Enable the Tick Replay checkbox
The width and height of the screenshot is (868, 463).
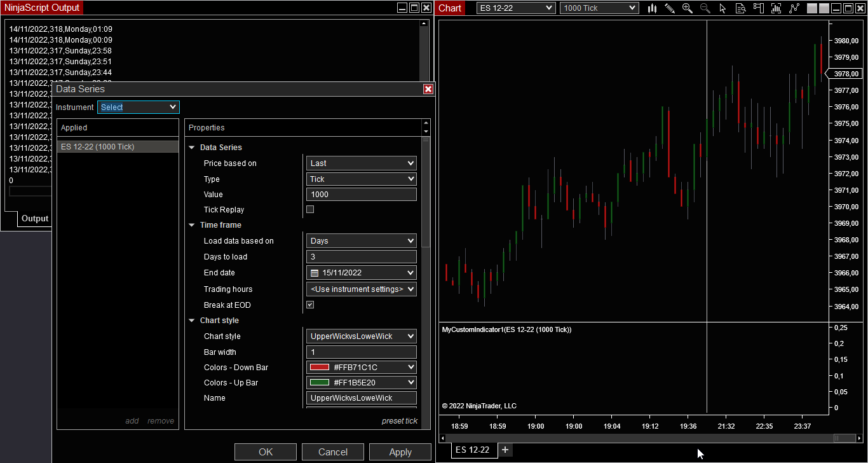point(310,209)
